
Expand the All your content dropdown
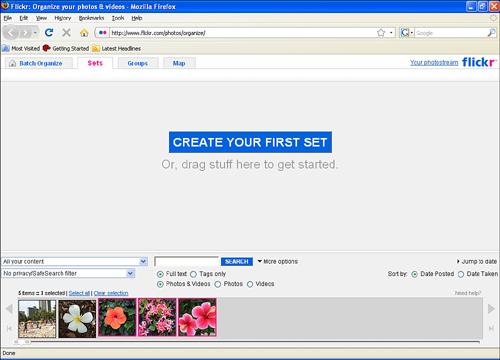pos(75,261)
